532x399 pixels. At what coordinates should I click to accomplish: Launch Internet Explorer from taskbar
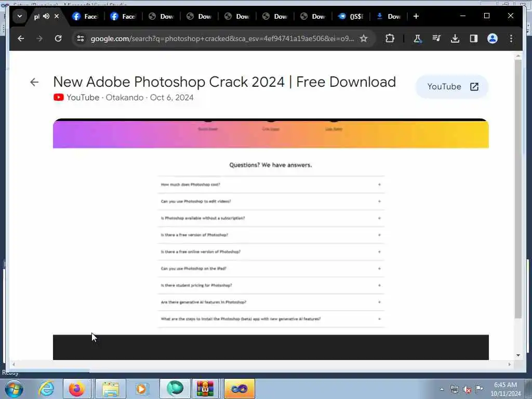[x=46, y=389]
